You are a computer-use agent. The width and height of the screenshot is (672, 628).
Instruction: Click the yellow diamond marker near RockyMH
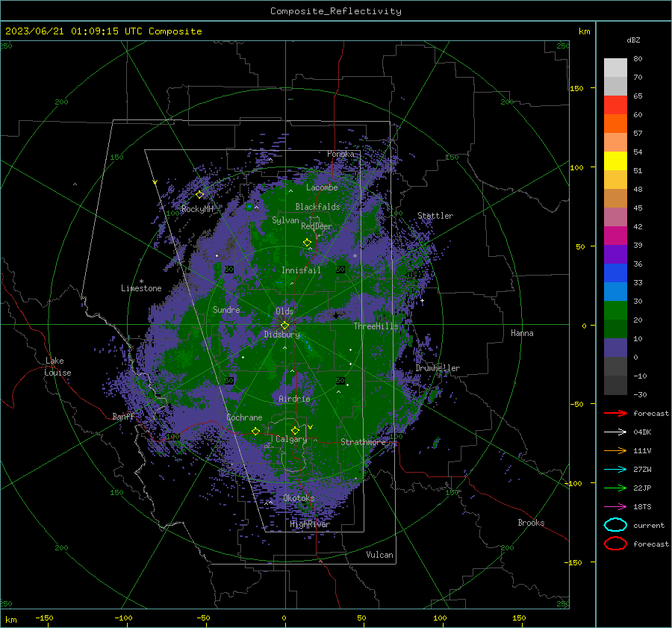coord(199,195)
